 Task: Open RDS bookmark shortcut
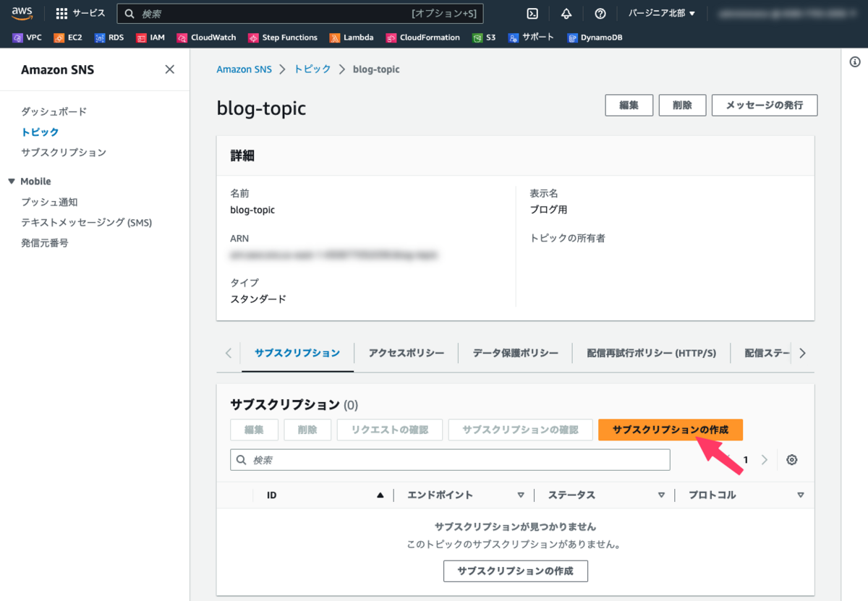(109, 38)
